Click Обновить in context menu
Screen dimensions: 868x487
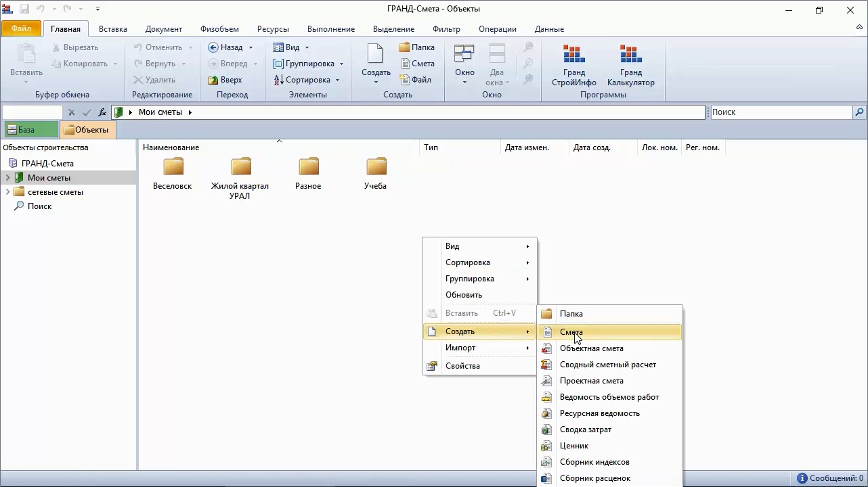479,295
